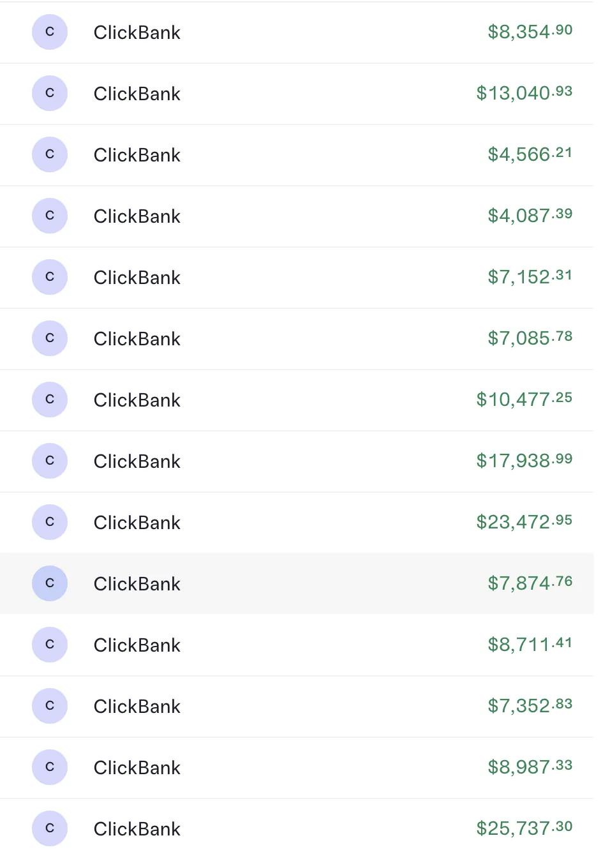Select the $17,938.99 amount text
610x868 pixels.
(x=524, y=461)
